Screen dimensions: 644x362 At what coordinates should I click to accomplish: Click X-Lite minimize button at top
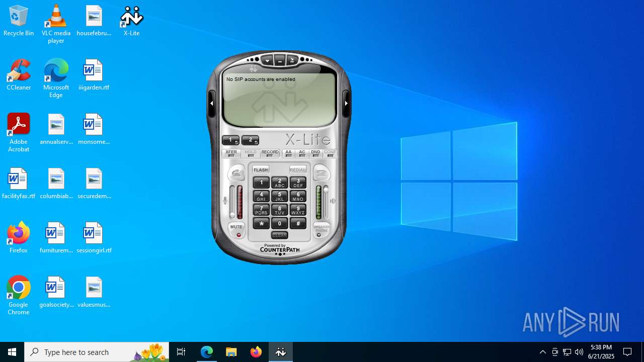[280, 61]
